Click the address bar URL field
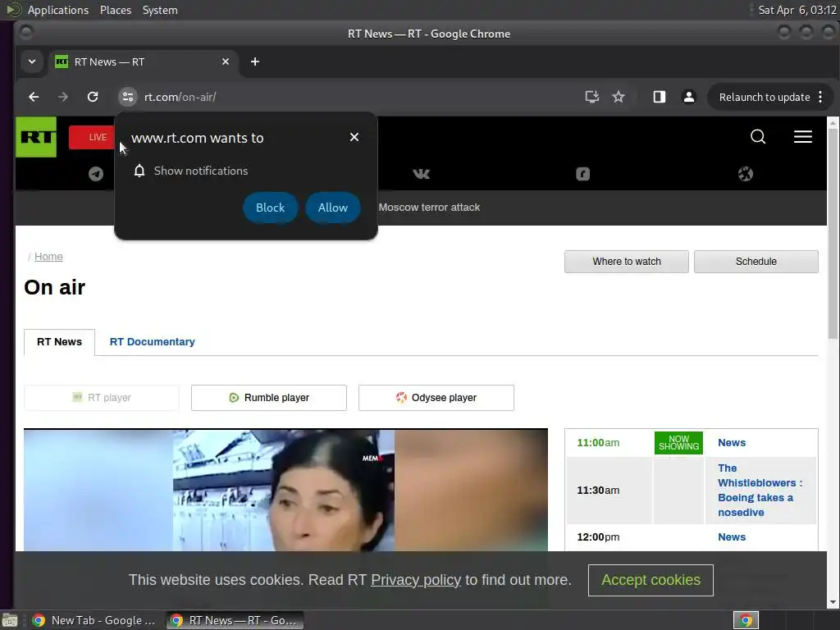 click(x=354, y=97)
